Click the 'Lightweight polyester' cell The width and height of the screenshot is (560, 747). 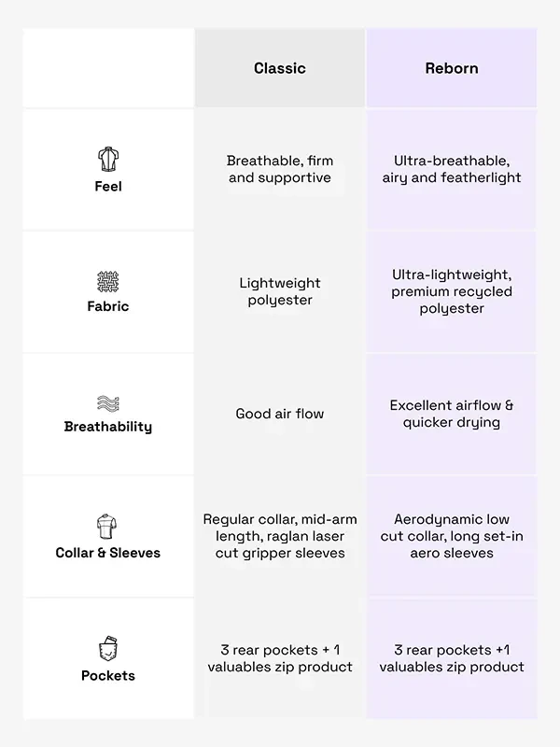(280, 291)
